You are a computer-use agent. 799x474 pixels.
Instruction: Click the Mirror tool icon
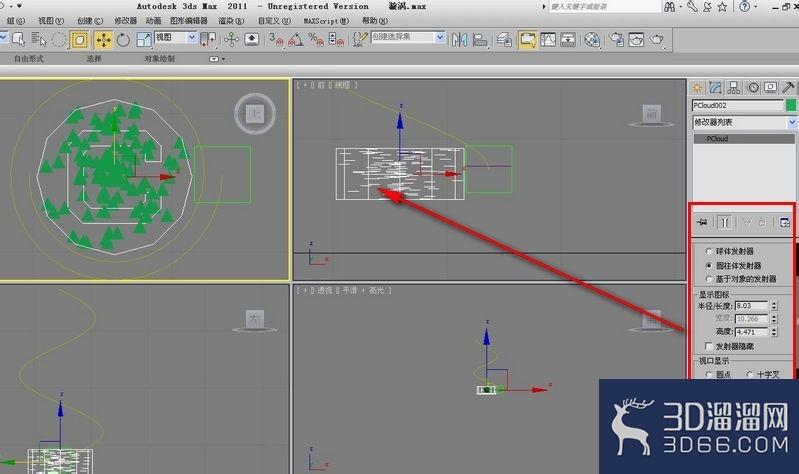pos(459,39)
